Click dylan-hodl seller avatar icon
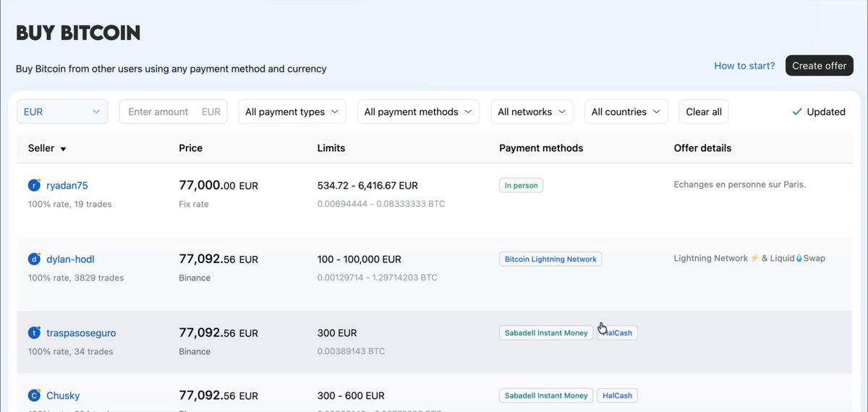This screenshot has width=868, height=412. 34,259
